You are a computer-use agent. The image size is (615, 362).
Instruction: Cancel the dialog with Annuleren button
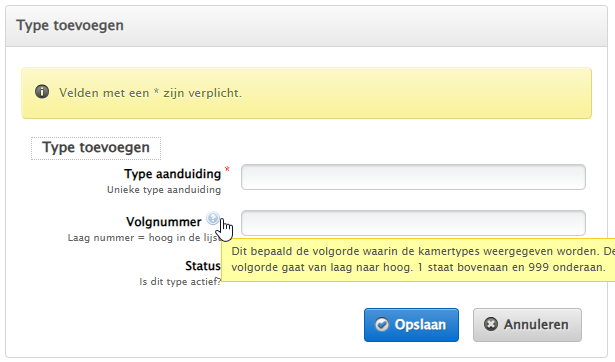527,325
